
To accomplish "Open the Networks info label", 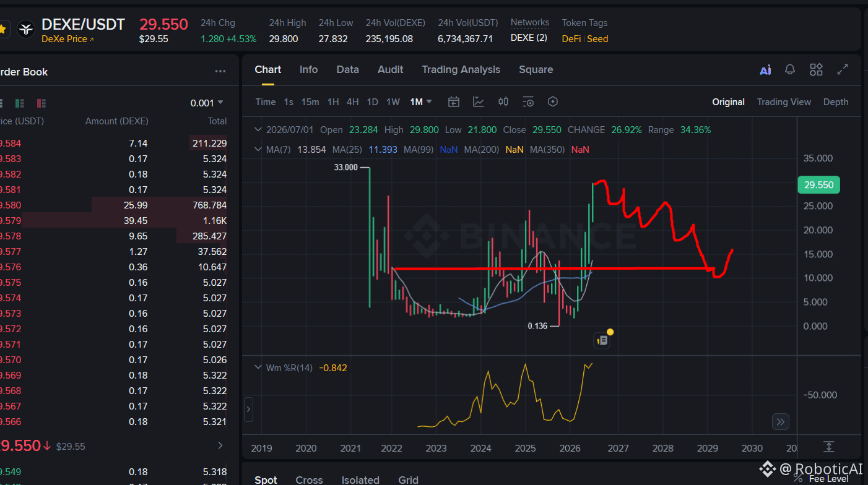I will tap(530, 23).
